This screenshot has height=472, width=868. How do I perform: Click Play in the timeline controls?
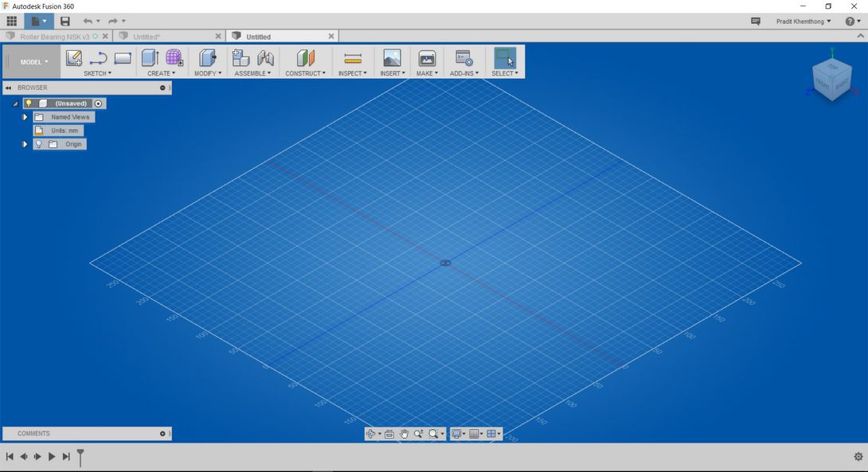(51, 456)
